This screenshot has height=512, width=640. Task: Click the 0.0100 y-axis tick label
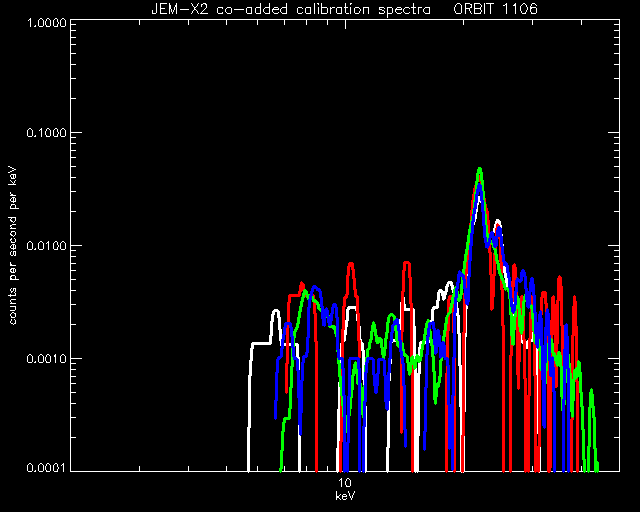coord(46,246)
